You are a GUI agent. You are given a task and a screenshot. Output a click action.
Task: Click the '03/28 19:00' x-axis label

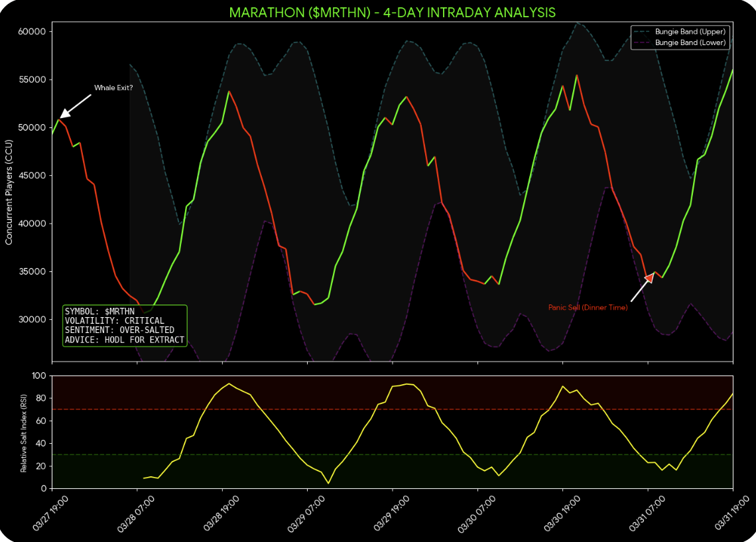pyautogui.click(x=221, y=513)
